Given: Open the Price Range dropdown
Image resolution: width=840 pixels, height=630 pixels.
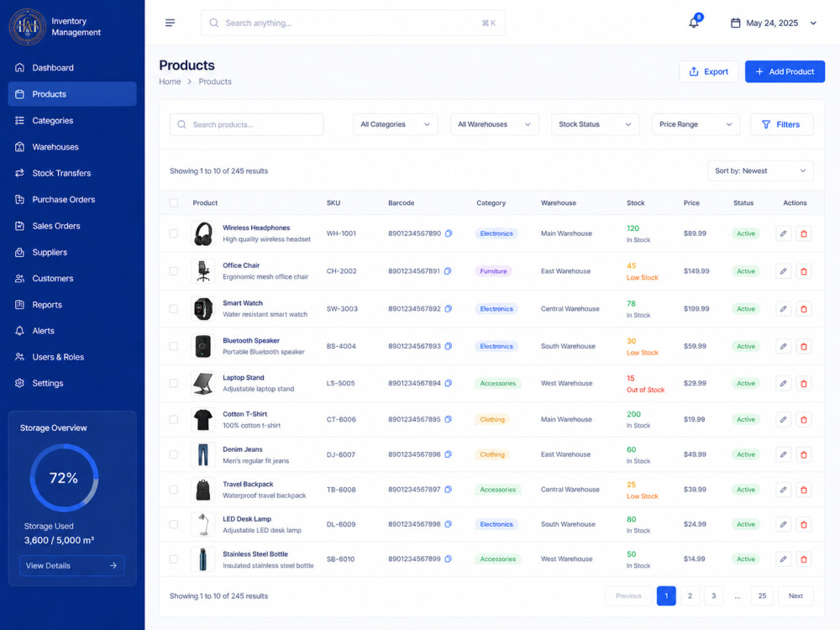Looking at the screenshot, I should coord(696,124).
